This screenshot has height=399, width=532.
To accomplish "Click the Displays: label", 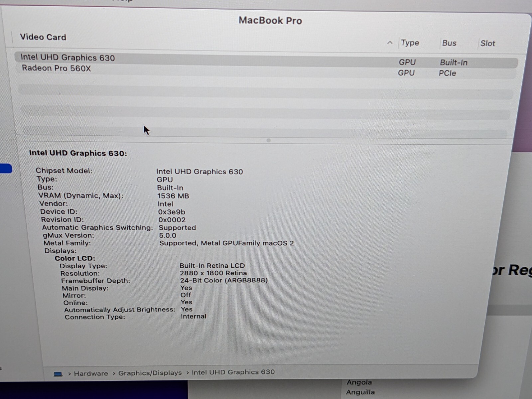I will pyautogui.click(x=61, y=251).
